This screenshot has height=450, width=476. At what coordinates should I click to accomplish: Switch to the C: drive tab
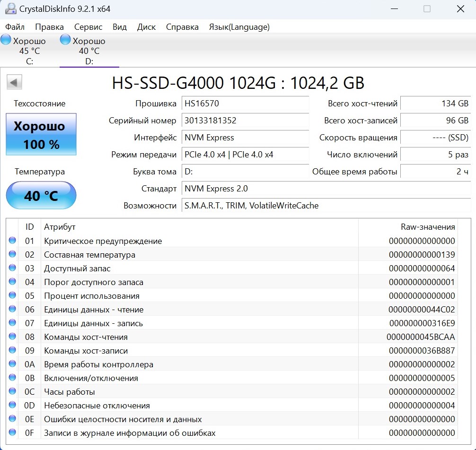tap(29, 51)
